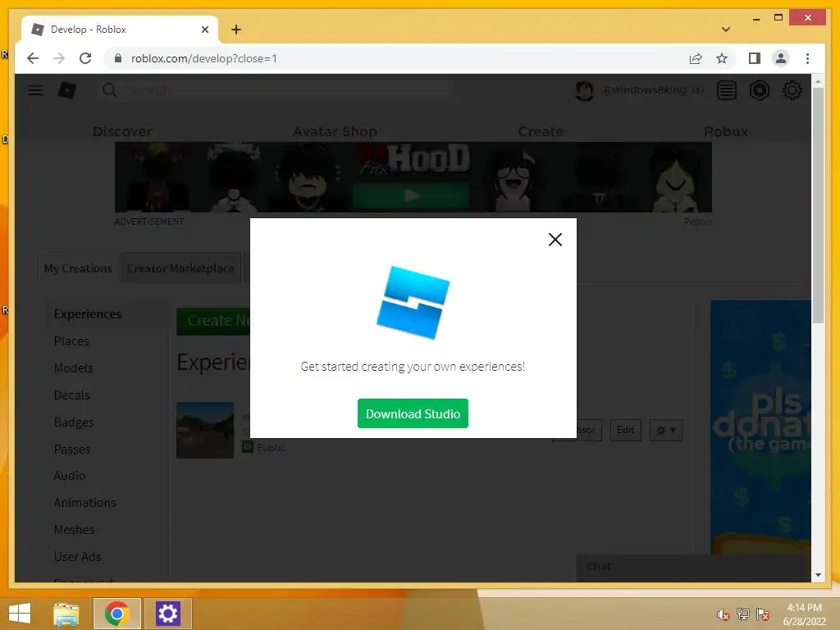The width and height of the screenshot is (840, 630).
Task: Click the Roblox home logo
Action: click(67, 90)
